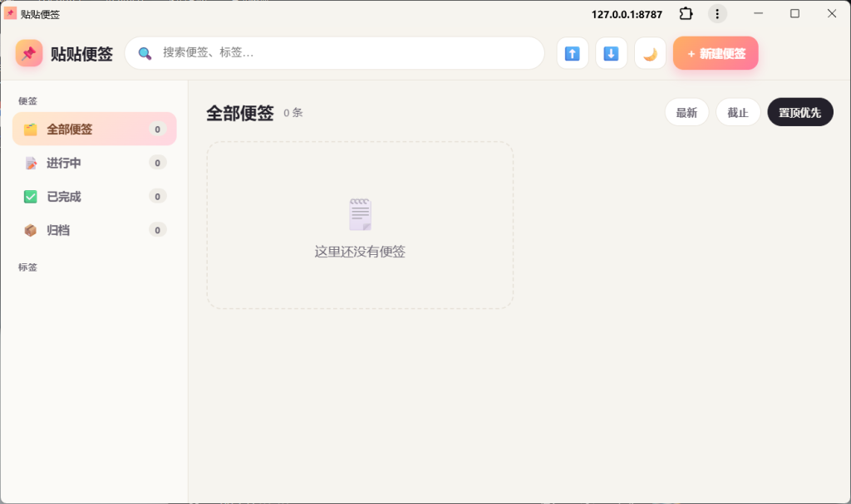Select the 全部便签 sidebar item

(x=95, y=130)
